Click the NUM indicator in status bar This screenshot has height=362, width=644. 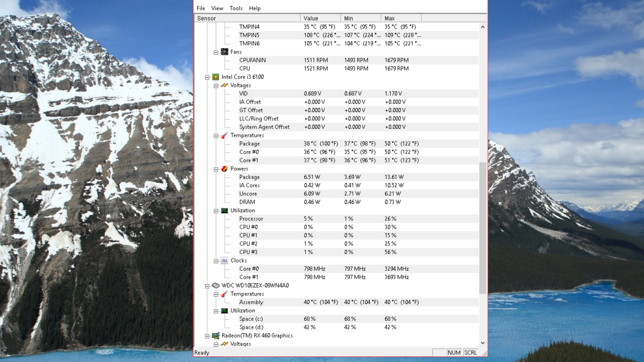coord(454,352)
